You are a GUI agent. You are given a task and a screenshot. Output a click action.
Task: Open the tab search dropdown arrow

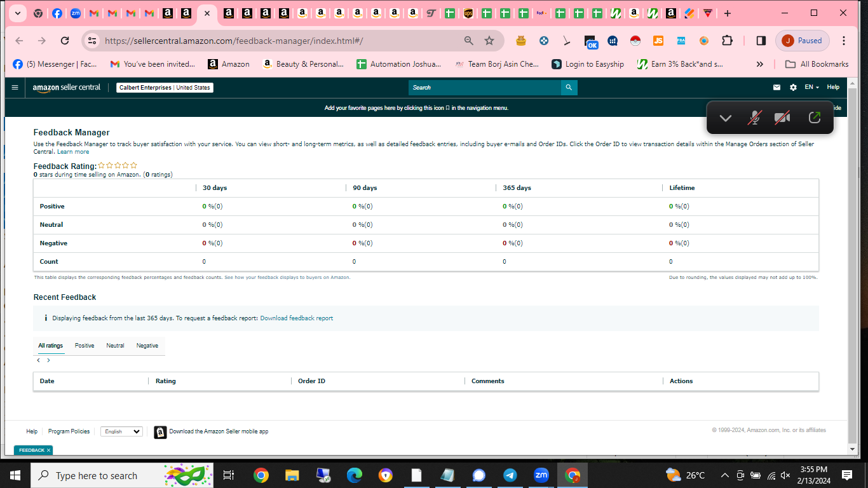coord(17,13)
